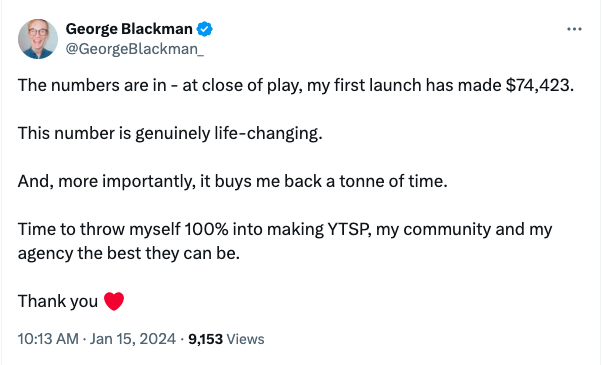Image resolution: width=602 pixels, height=365 pixels.
Task: Click the red heart emoji
Action: [x=114, y=301]
